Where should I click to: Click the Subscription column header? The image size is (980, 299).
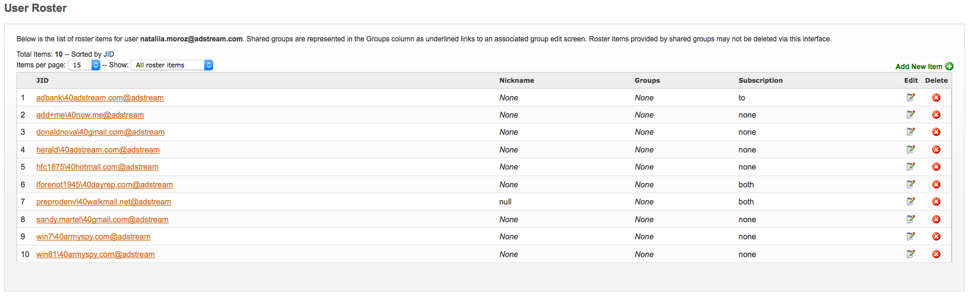tap(760, 80)
